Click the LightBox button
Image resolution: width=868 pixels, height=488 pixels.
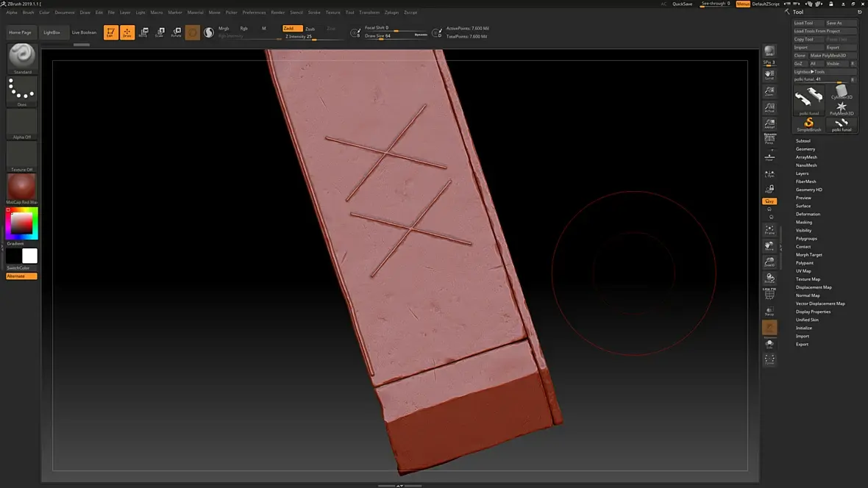[53, 32]
